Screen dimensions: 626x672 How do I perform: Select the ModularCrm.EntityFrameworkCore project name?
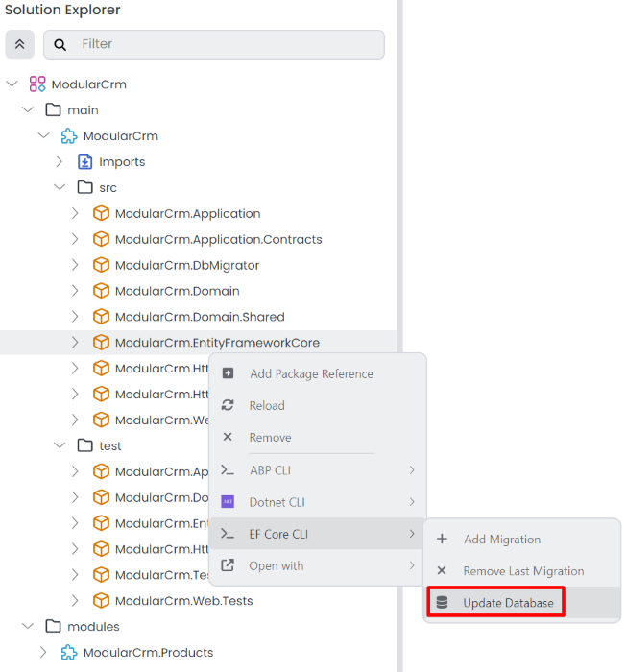pyautogui.click(x=217, y=343)
